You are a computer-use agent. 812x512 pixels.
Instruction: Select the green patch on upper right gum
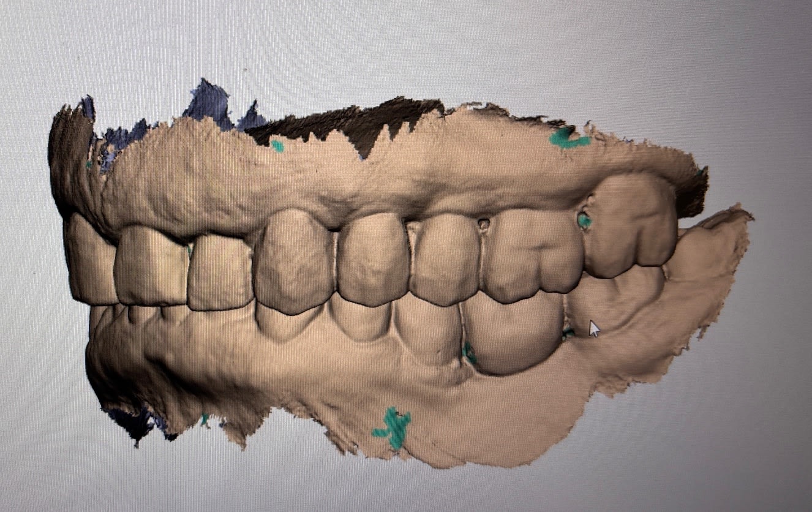(x=568, y=138)
